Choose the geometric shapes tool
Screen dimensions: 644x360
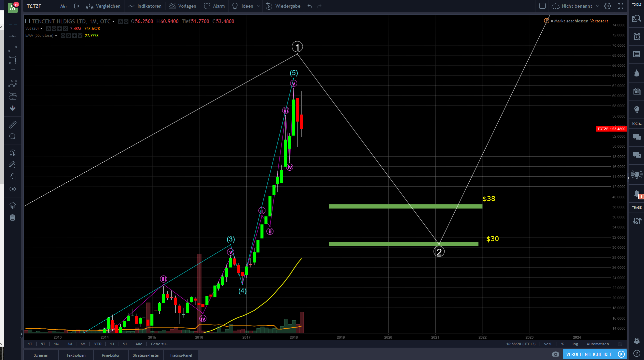[x=13, y=60]
